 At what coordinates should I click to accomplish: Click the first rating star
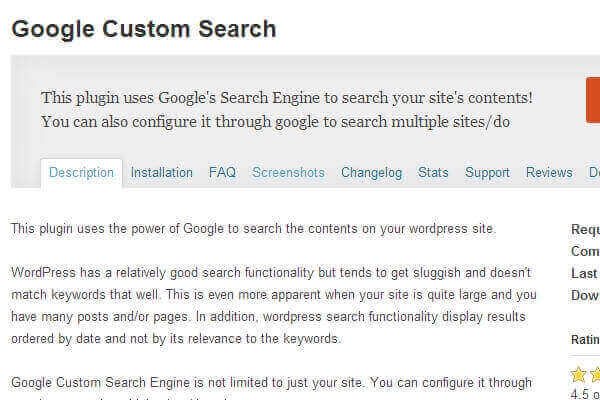[x=578, y=376]
